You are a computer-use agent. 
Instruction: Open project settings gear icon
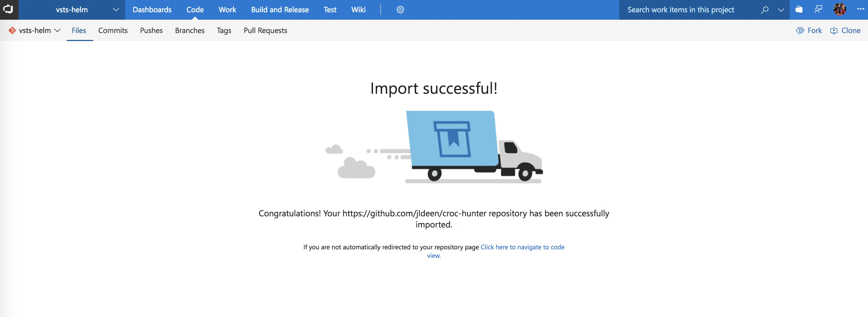[x=400, y=9]
